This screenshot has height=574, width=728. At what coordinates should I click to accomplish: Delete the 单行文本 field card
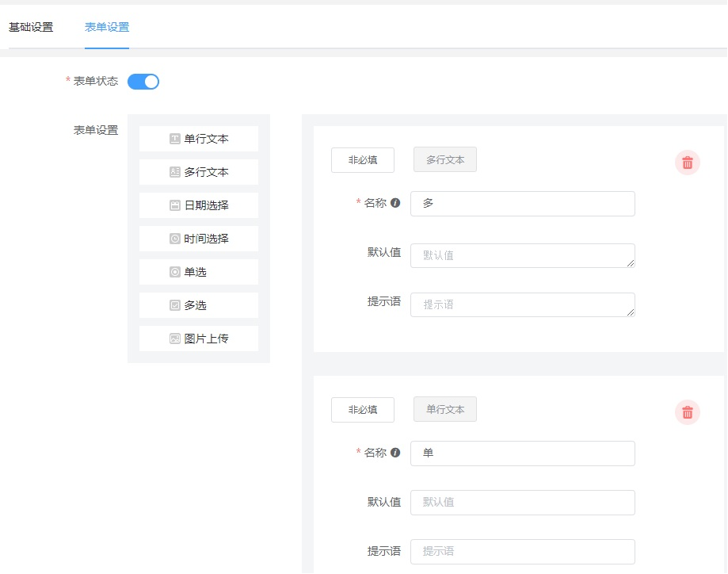point(688,412)
